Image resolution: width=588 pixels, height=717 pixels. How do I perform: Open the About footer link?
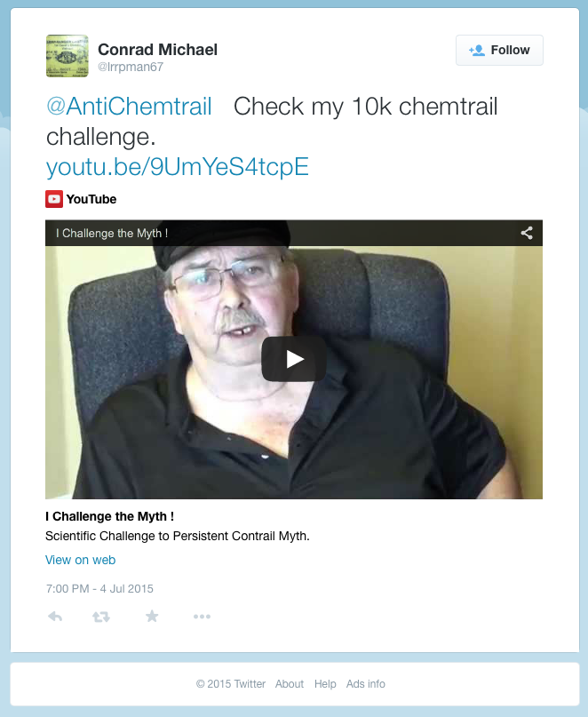tap(290, 683)
